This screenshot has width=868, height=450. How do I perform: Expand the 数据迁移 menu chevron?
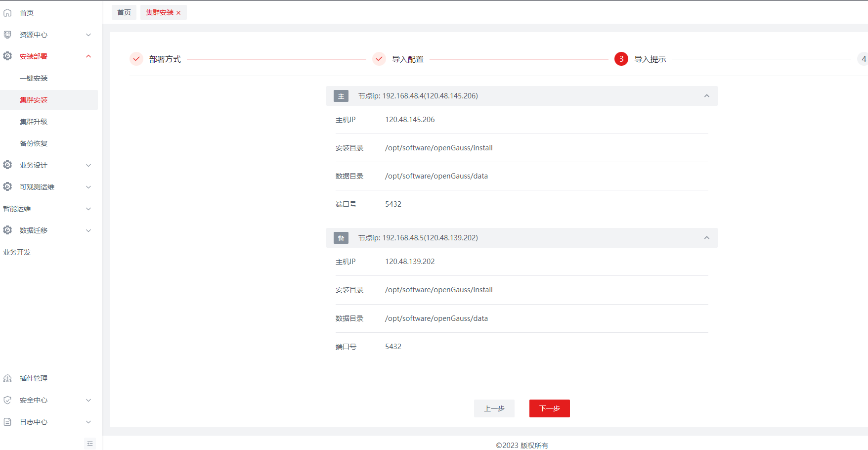pyautogui.click(x=88, y=230)
